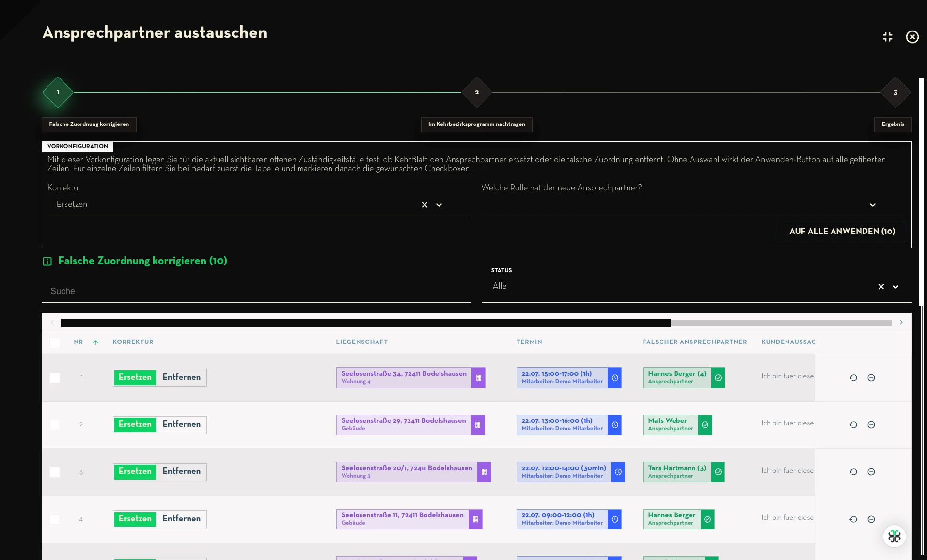
Task: Check the checkbox in row 4
Action: [55, 519]
